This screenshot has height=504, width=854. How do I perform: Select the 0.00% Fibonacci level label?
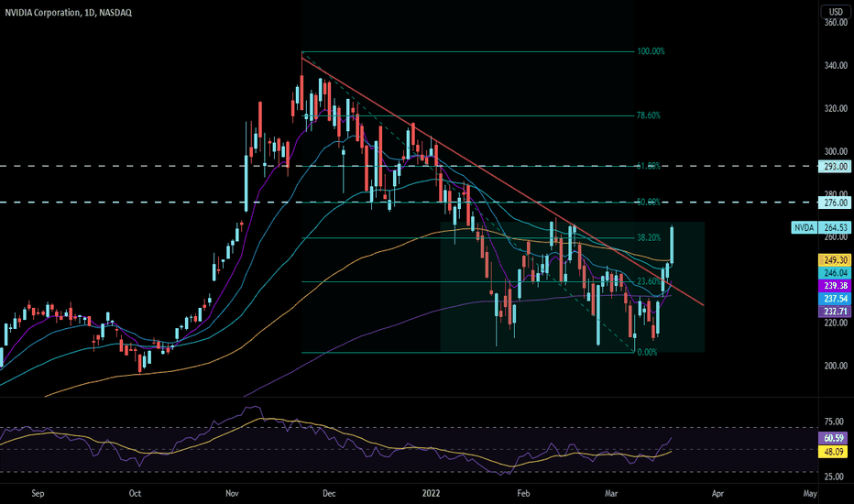click(x=647, y=352)
